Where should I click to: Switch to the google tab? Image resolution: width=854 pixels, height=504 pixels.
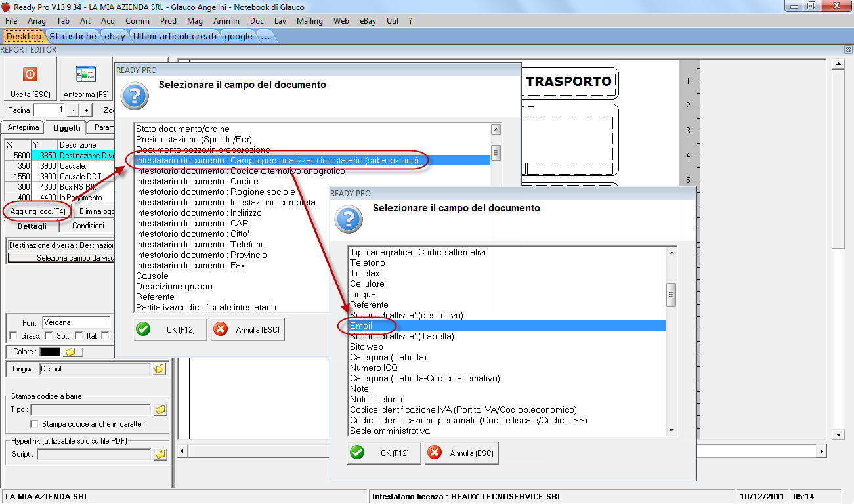(238, 36)
